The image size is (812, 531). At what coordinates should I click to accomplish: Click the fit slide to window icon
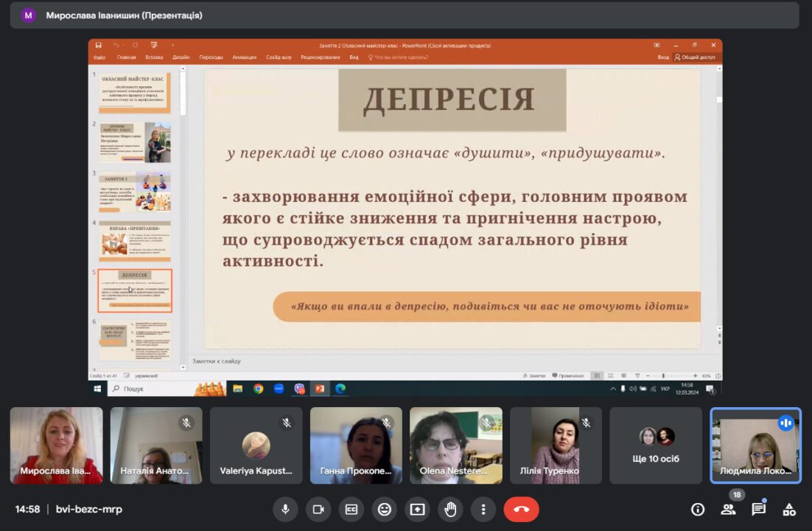(718, 376)
